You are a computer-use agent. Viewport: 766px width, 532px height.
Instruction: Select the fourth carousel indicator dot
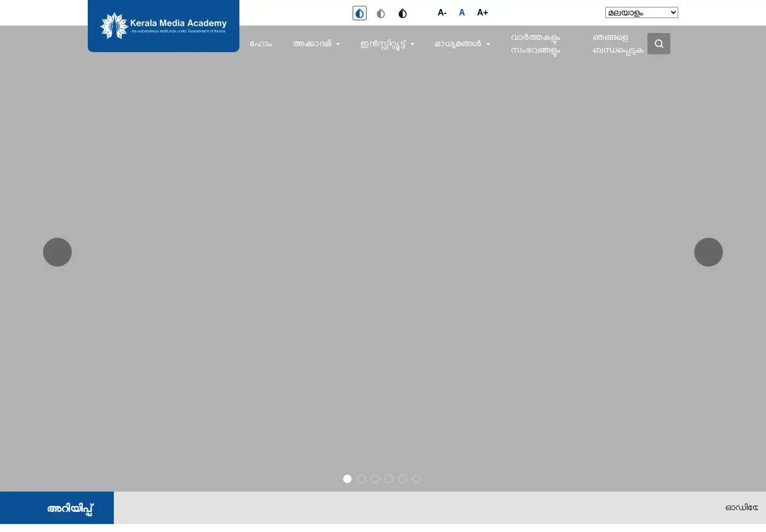click(389, 479)
